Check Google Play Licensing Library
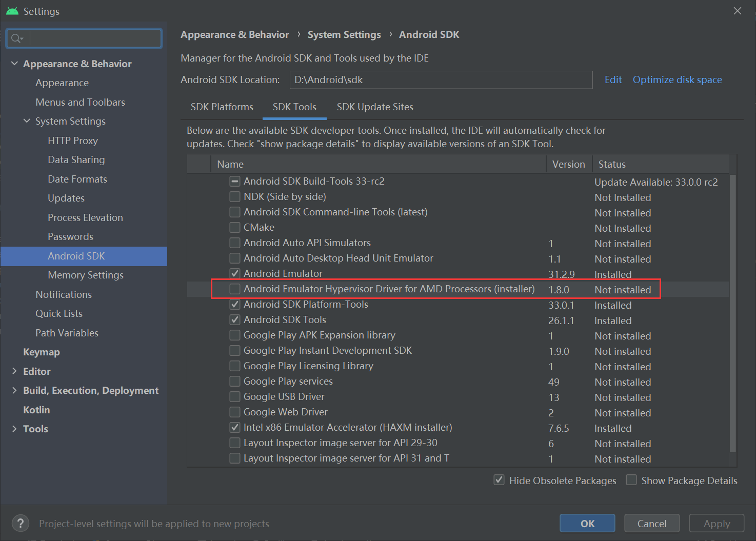This screenshot has width=756, height=541. 235,366
